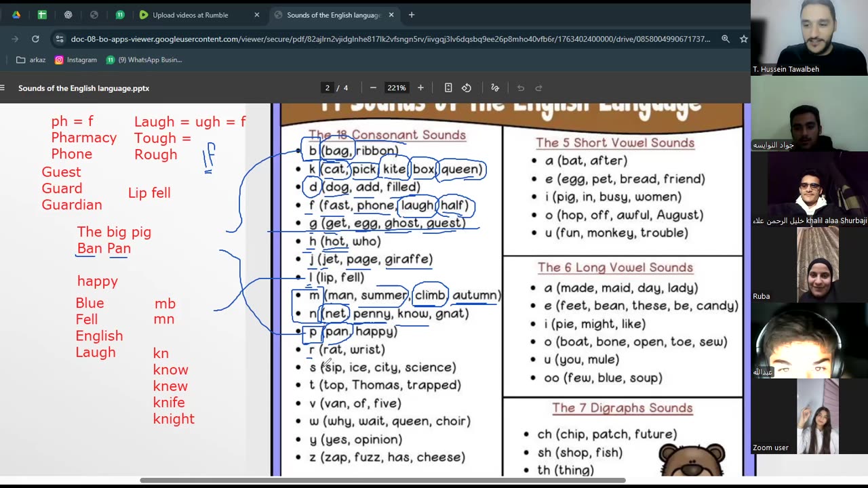Open a new browser tab

click(x=412, y=15)
